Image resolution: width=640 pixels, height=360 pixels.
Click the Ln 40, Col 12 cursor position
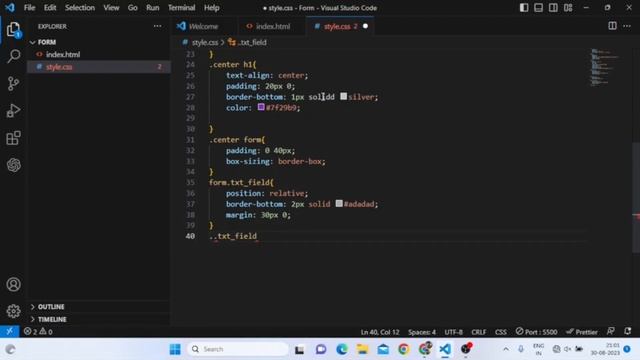pyautogui.click(x=380, y=332)
